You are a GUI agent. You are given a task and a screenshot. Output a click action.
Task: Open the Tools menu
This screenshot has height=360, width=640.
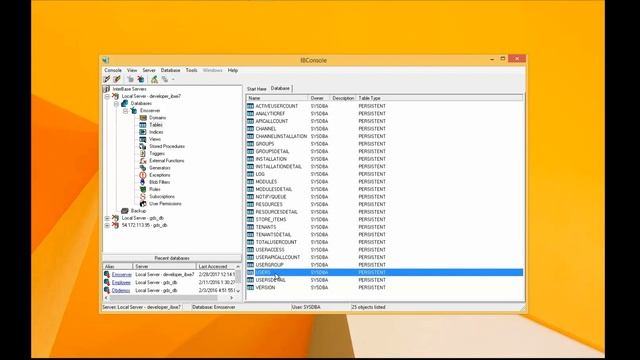click(x=191, y=70)
